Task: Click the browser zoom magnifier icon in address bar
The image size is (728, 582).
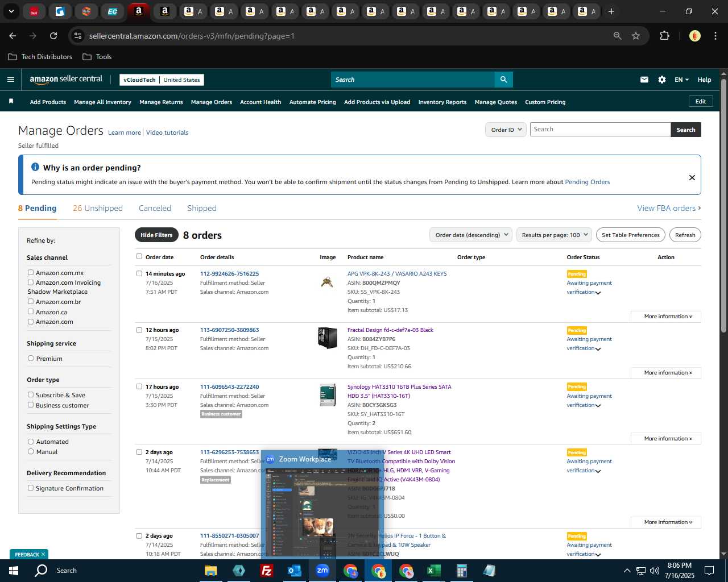Action: coord(617,36)
